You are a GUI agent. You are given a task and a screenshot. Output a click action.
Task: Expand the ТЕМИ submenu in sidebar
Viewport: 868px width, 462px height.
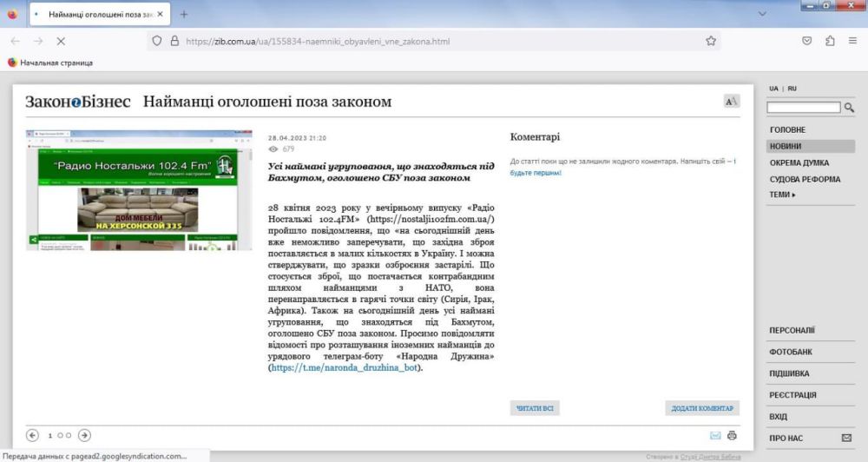782,195
